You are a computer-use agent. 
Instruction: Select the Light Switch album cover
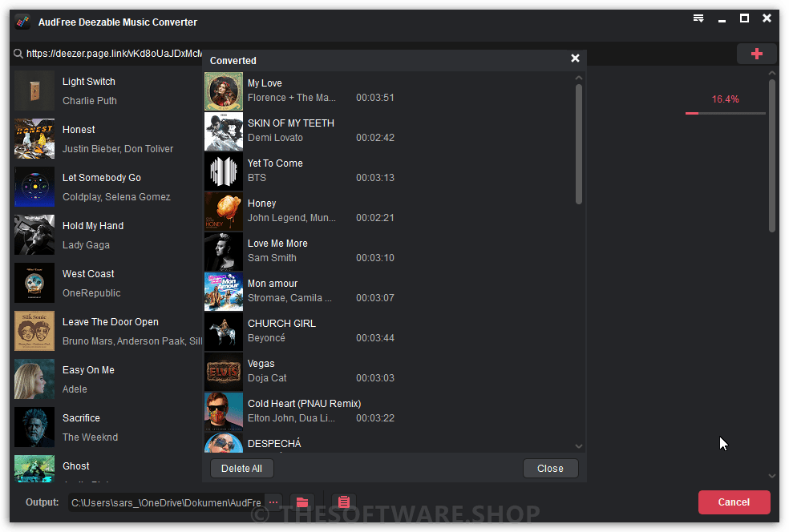pos(34,91)
